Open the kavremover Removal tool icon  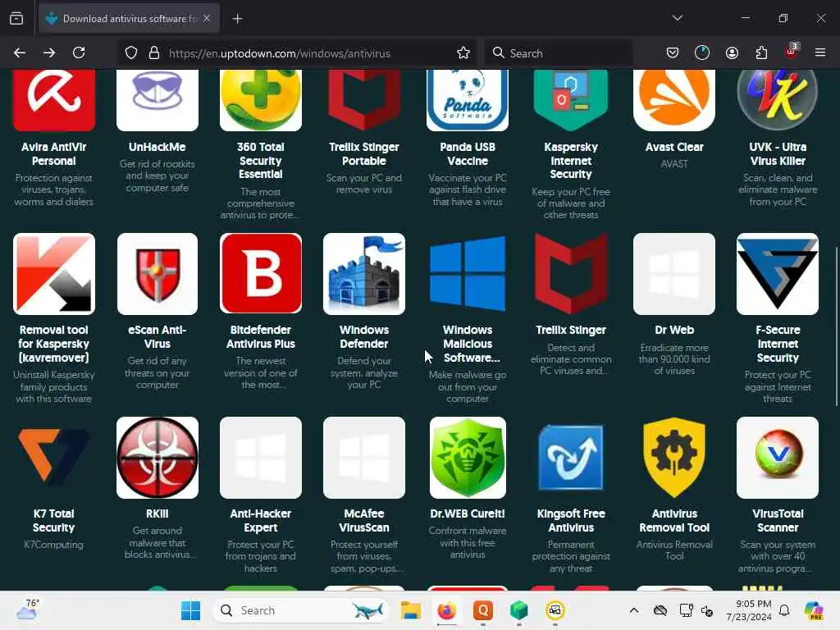(x=53, y=274)
